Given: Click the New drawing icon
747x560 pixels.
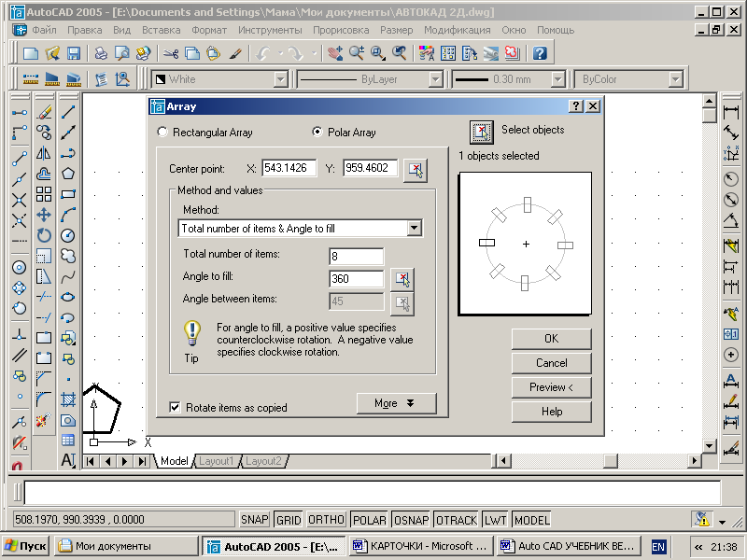Looking at the screenshot, I should pos(31,53).
